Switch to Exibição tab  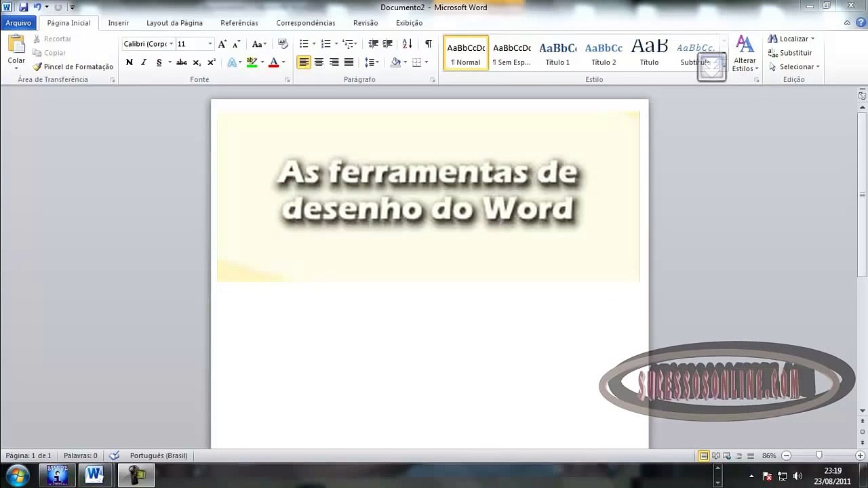(x=409, y=23)
